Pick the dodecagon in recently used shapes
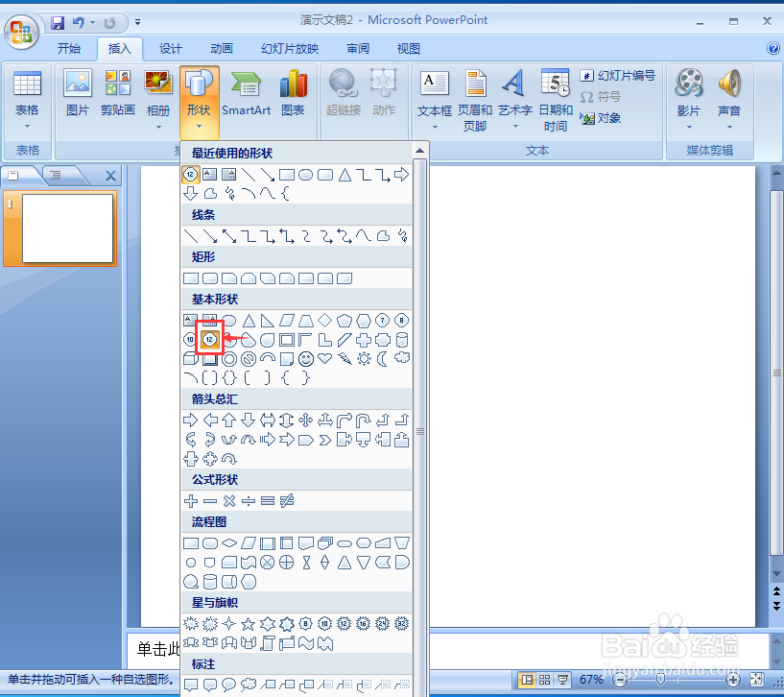Viewport: 784px width, 697px height. [191, 174]
